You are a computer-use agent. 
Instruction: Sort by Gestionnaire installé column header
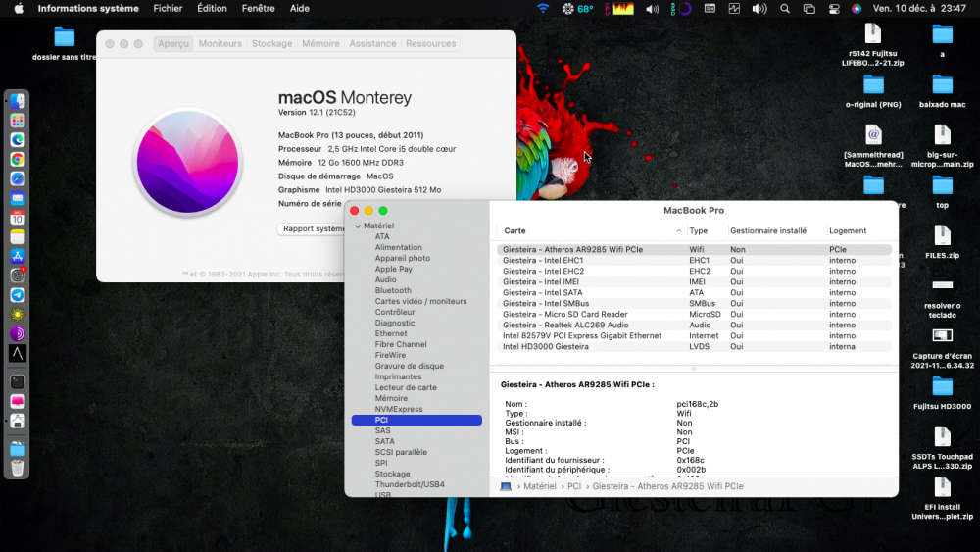click(768, 230)
